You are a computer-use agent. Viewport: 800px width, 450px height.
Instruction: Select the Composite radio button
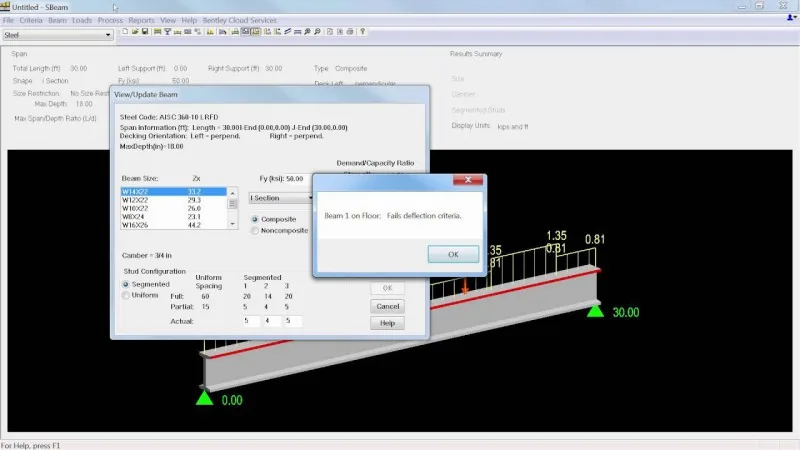coord(255,219)
